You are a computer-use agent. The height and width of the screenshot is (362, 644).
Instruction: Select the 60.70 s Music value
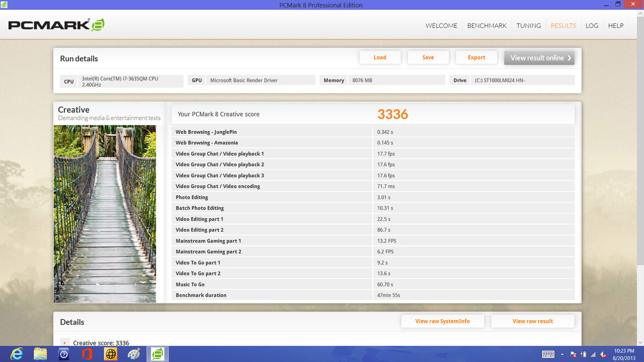385,284
